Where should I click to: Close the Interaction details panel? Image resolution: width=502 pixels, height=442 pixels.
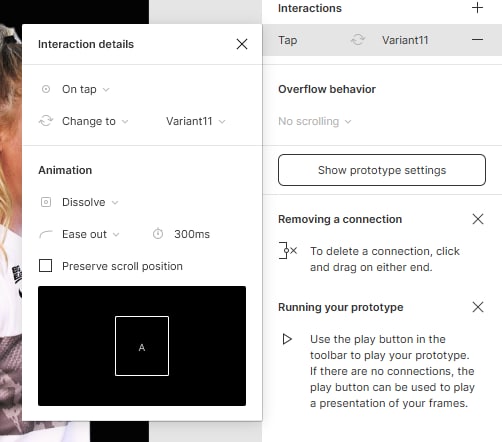242,44
